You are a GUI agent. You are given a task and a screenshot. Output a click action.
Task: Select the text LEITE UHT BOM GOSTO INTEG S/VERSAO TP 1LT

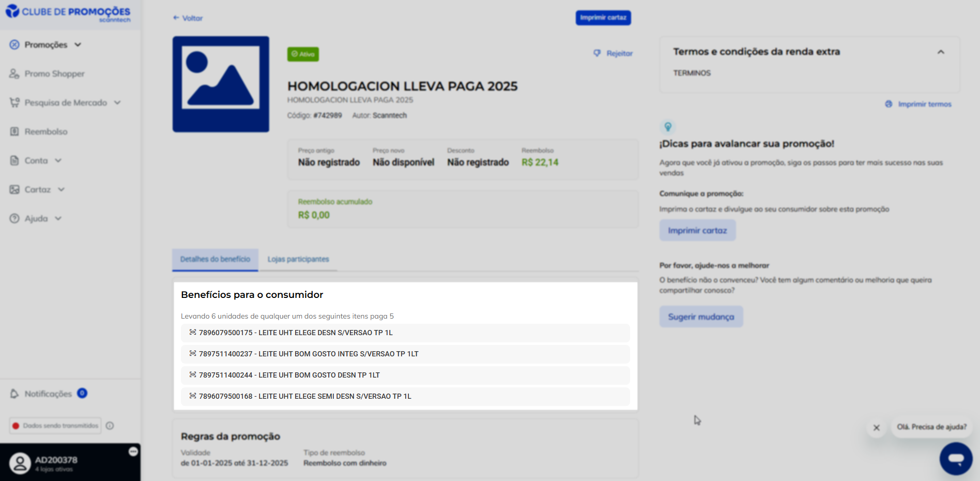pyautogui.click(x=339, y=354)
